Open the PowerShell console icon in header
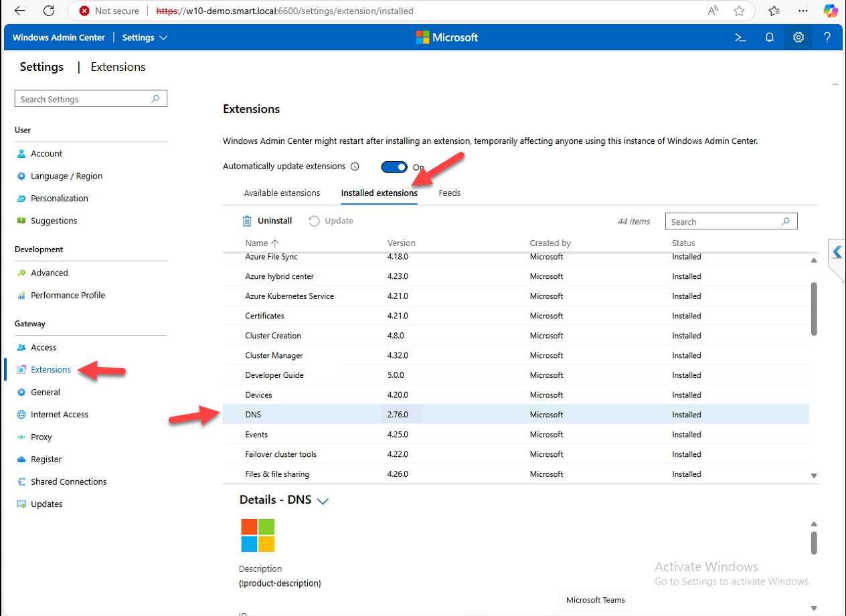The width and height of the screenshot is (846, 616). (740, 37)
